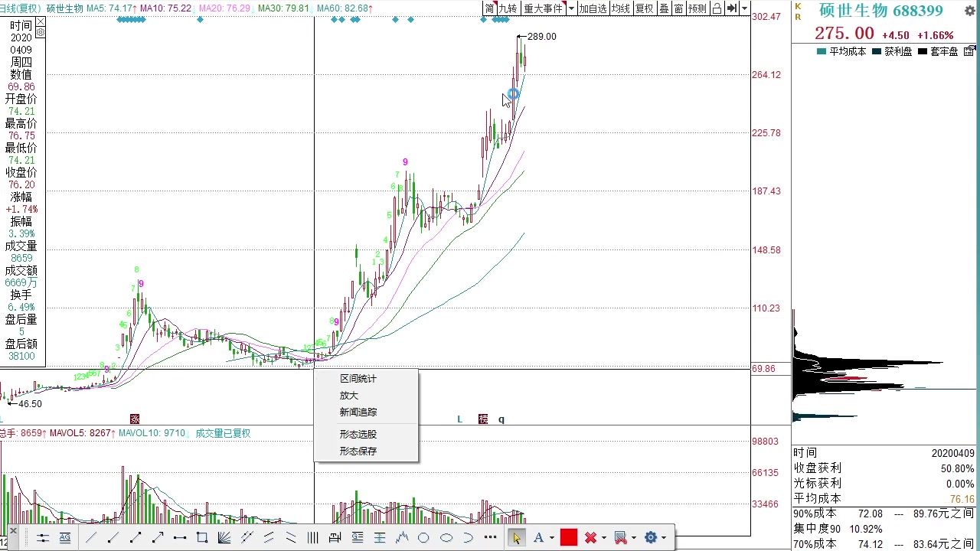Select the ray line tool with one endpoint
Screen dimensions: 980x551
(x=113, y=538)
